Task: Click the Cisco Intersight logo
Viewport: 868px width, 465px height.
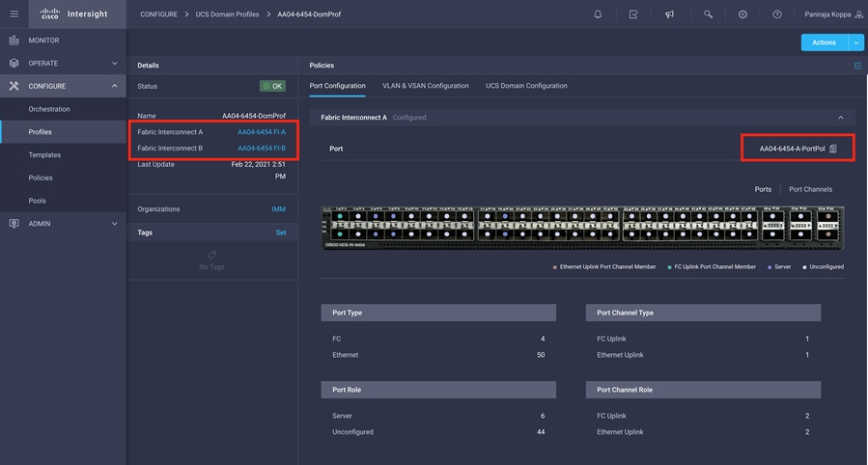Action: [74, 14]
